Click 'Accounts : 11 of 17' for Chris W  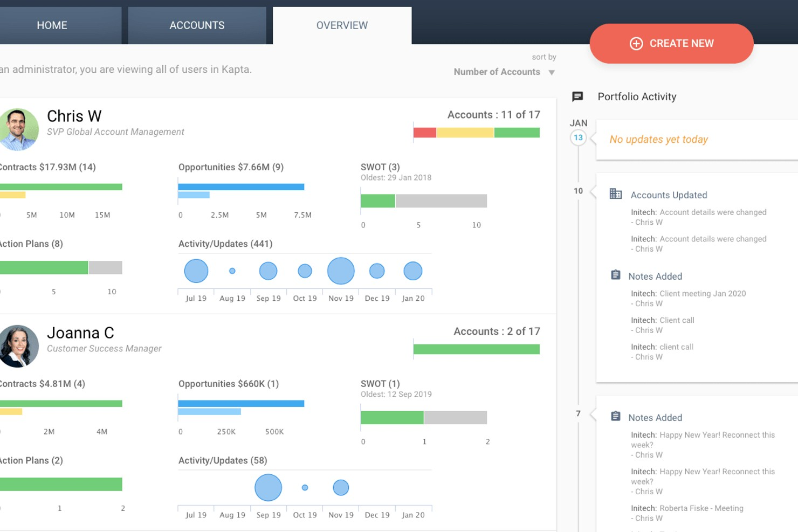[494, 114]
